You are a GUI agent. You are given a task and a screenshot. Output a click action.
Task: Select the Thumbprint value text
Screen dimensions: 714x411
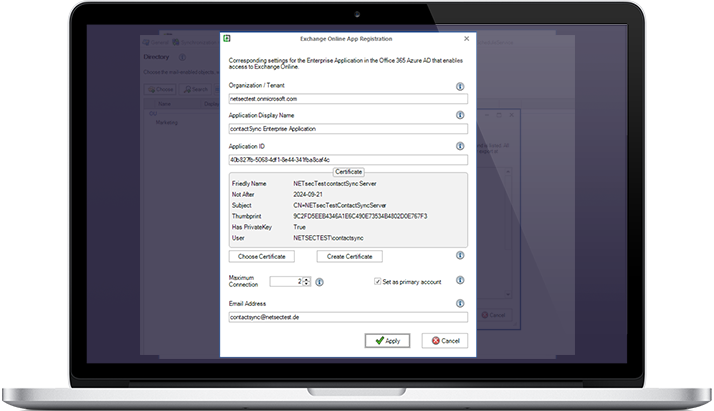tap(360, 216)
